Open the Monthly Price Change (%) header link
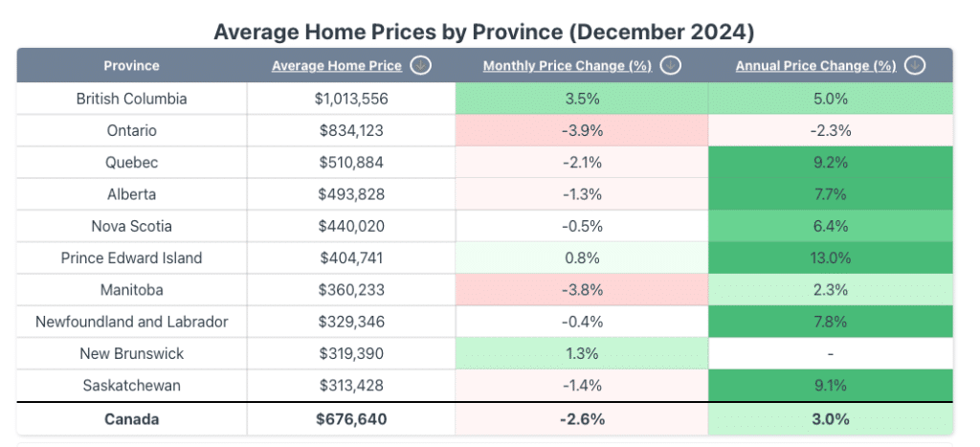980x447 pixels. [567, 66]
